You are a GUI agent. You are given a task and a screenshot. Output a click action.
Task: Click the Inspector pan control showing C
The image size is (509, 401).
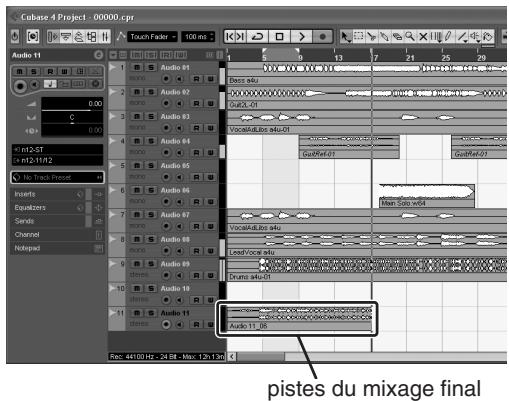pyautogui.click(x=72, y=118)
